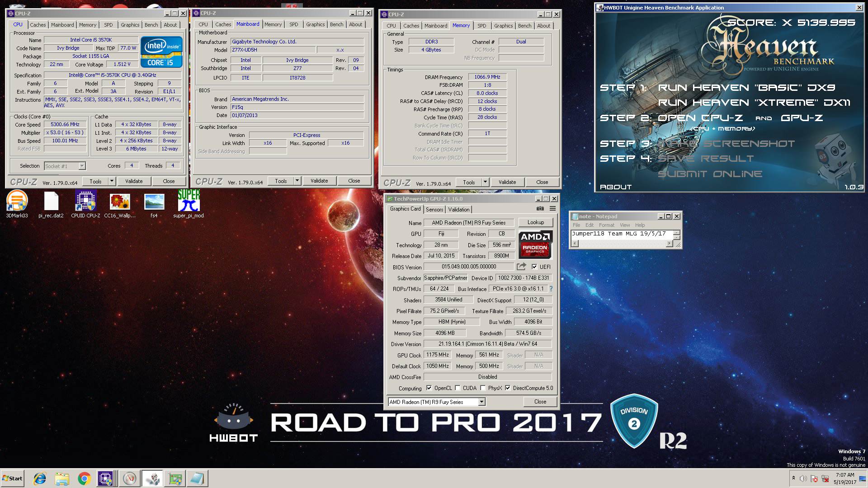Click the volume speaker tray icon

[803, 479]
